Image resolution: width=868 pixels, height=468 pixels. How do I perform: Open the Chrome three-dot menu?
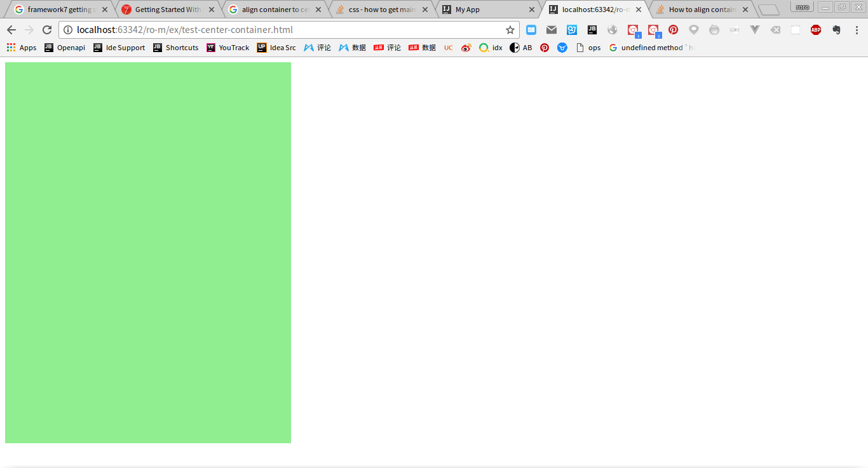click(857, 29)
